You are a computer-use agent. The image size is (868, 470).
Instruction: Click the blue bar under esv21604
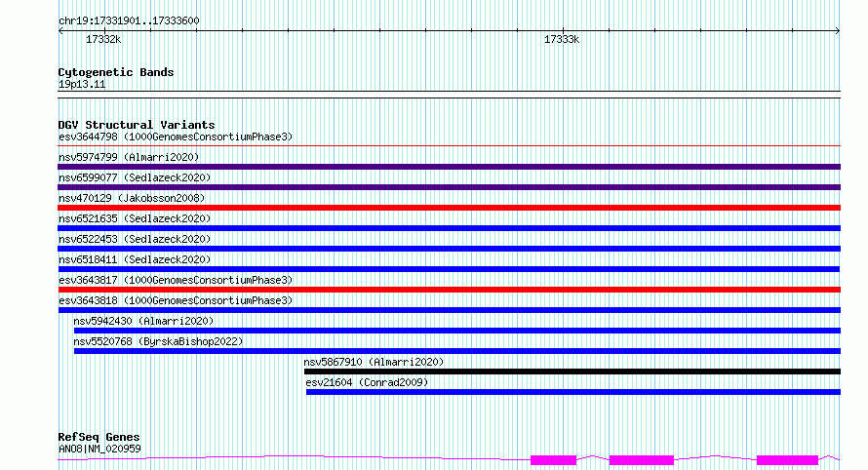click(573, 392)
